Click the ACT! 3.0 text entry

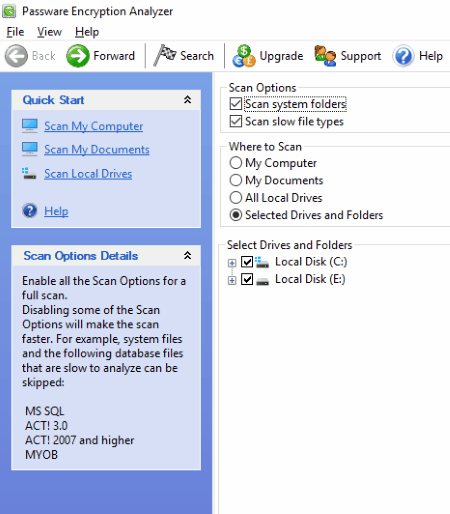[46, 426]
